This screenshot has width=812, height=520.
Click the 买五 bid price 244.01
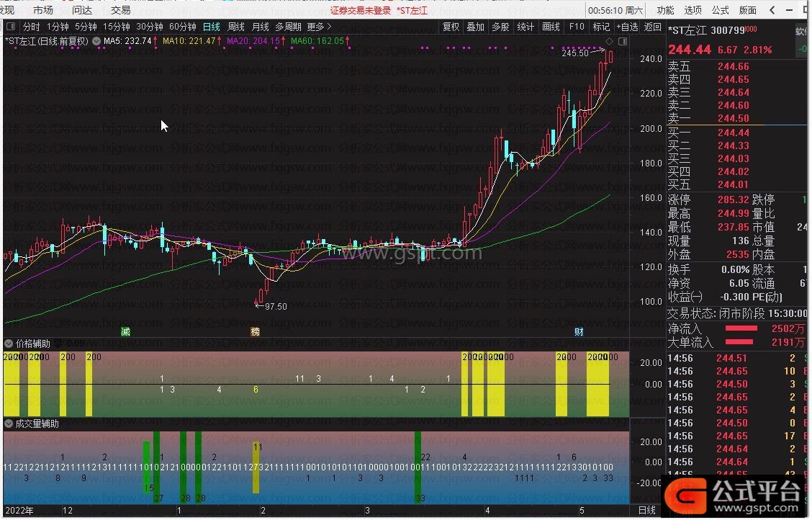[734, 184]
